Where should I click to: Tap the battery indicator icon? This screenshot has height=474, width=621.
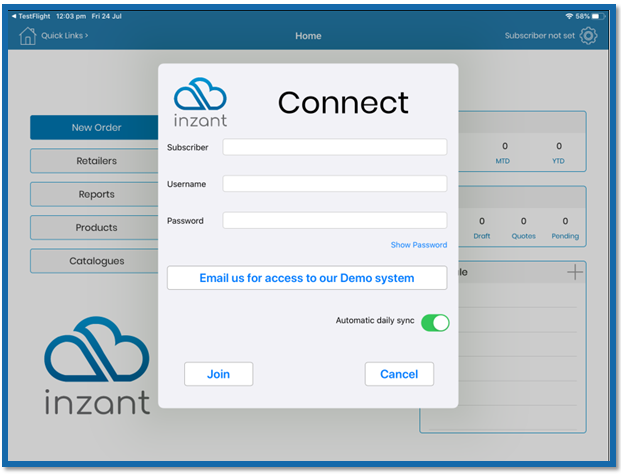click(x=598, y=16)
